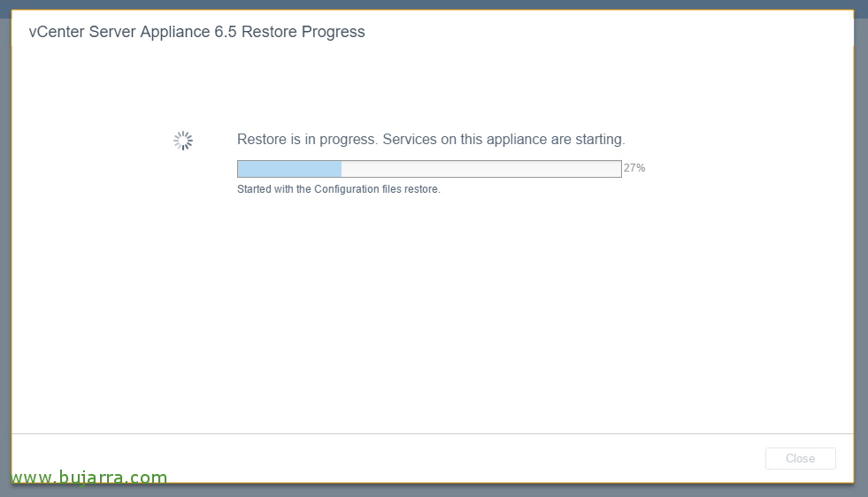This screenshot has width=868, height=497.
Task: Select the 27% progress percentage label
Action: [x=634, y=168]
